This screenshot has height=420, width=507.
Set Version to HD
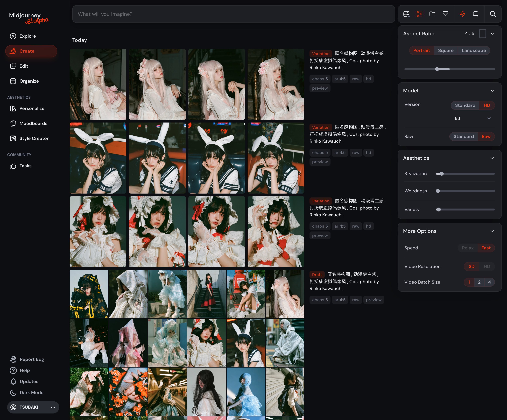(487, 105)
